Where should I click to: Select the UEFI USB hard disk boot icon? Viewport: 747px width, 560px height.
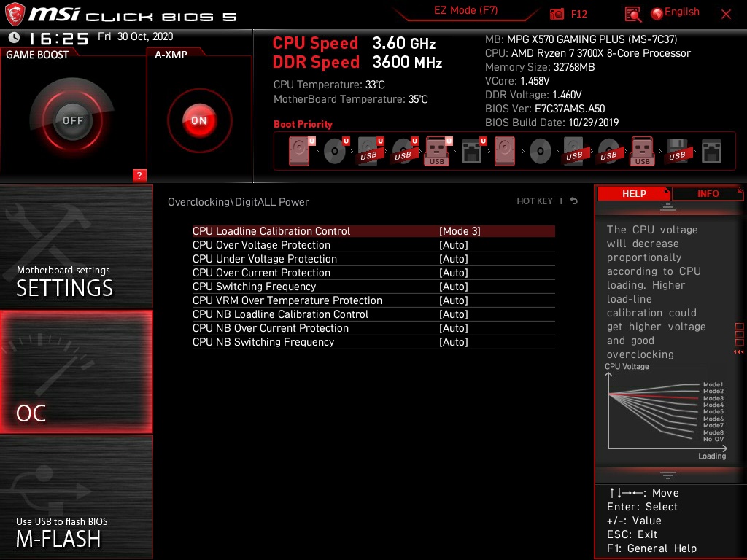(x=371, y=151)
